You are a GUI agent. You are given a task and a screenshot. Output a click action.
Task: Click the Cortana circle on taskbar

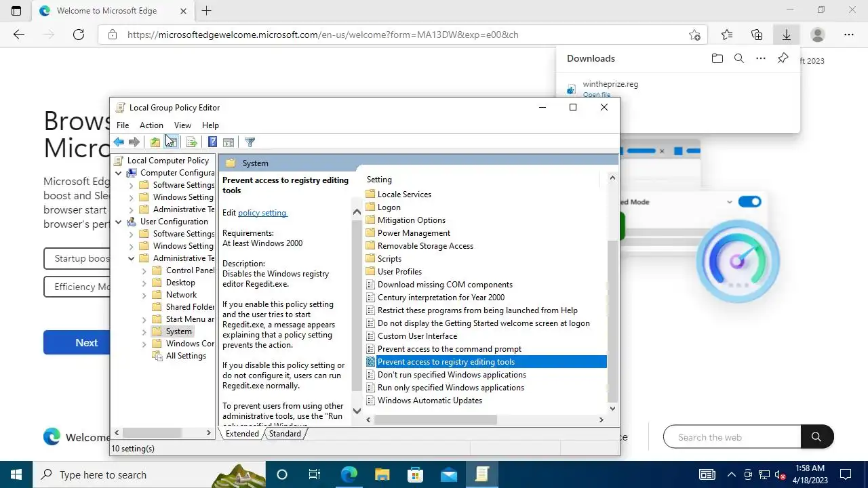point(282,474)
